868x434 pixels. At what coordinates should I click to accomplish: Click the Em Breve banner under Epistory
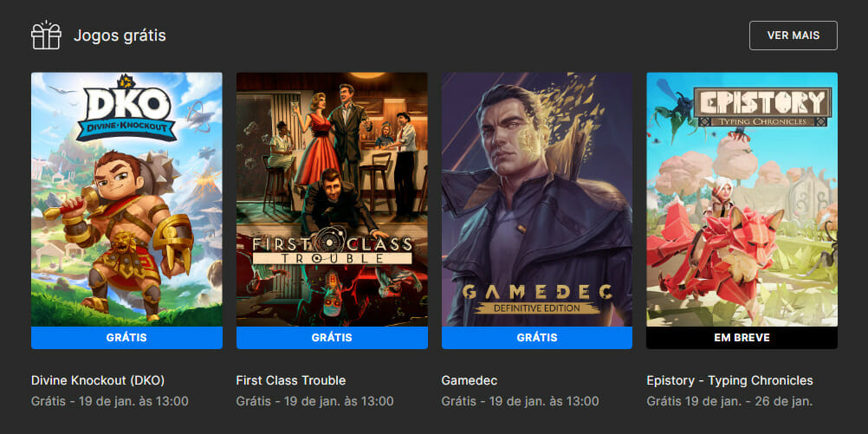coord(742,338)
